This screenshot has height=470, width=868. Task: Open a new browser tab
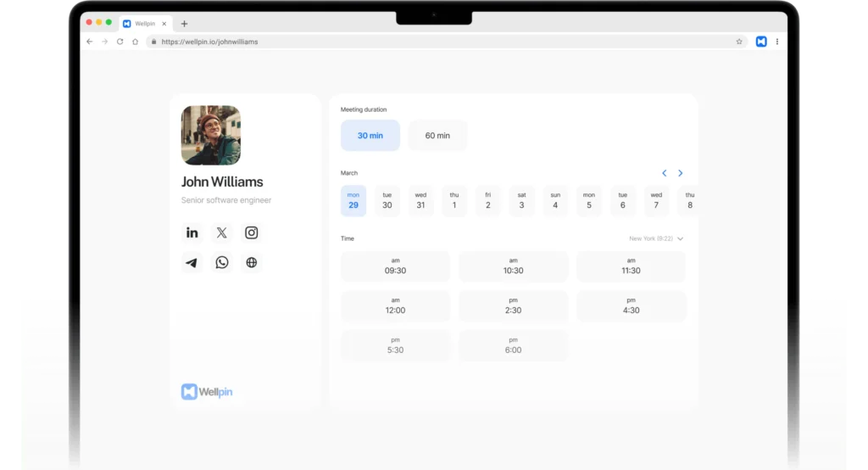[184, 24]
